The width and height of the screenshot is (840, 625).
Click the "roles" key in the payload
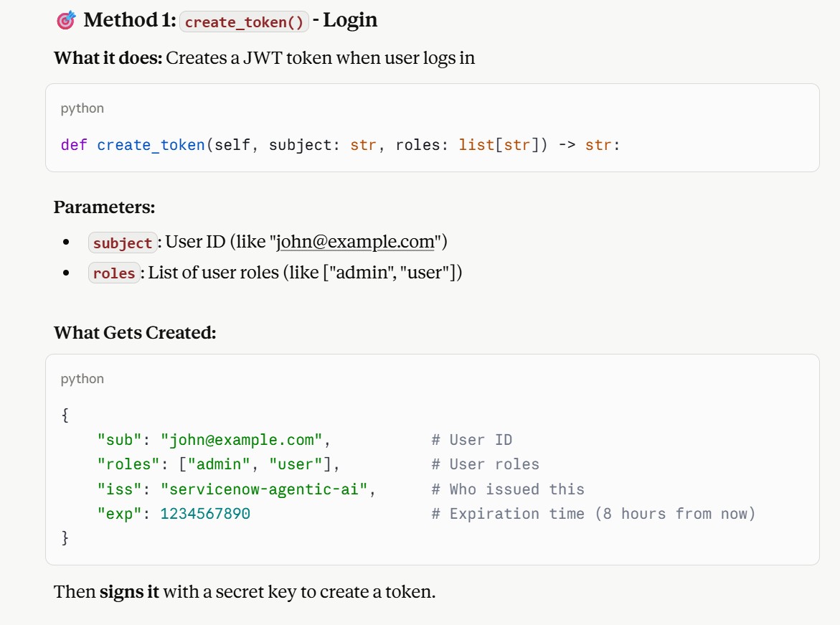(x=128, y=464)
